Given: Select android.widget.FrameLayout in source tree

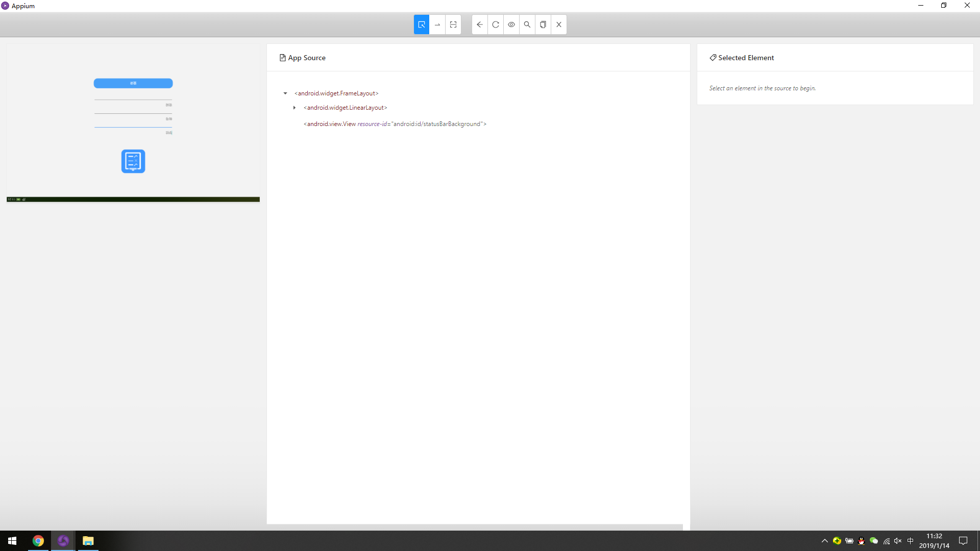Looking at the screenshot, I should click(x=336, y=93).
